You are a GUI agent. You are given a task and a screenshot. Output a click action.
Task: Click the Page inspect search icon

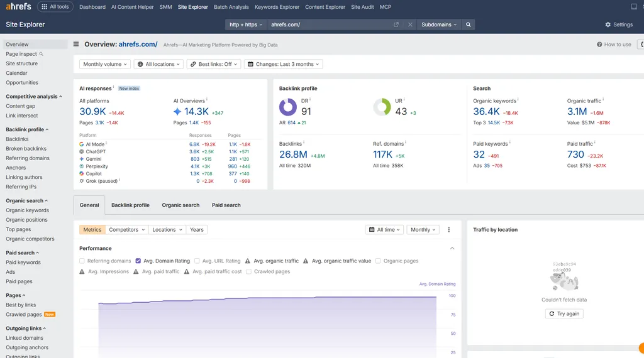pyautogui.click(x=41, y=54)
